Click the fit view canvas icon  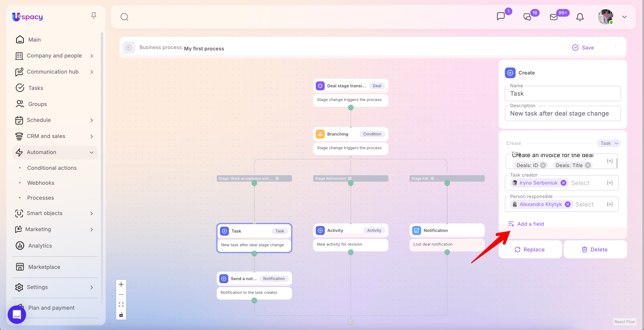121,305
